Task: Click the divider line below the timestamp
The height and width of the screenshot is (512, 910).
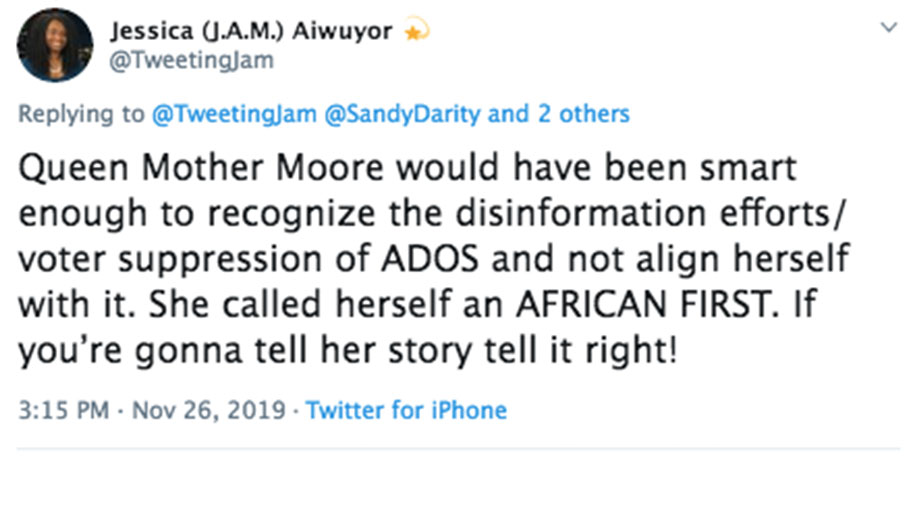Action: tap(455, 450)
